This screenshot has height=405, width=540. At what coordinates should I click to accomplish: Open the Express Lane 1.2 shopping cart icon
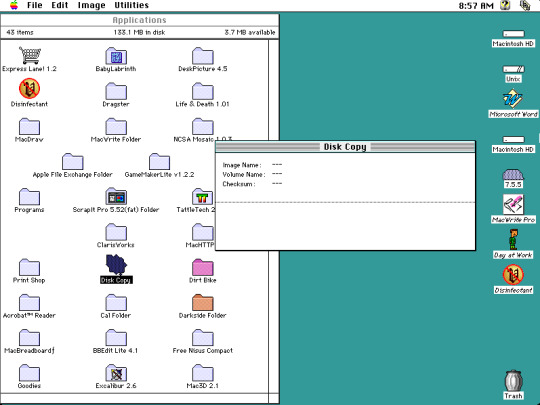click(30, 55)
